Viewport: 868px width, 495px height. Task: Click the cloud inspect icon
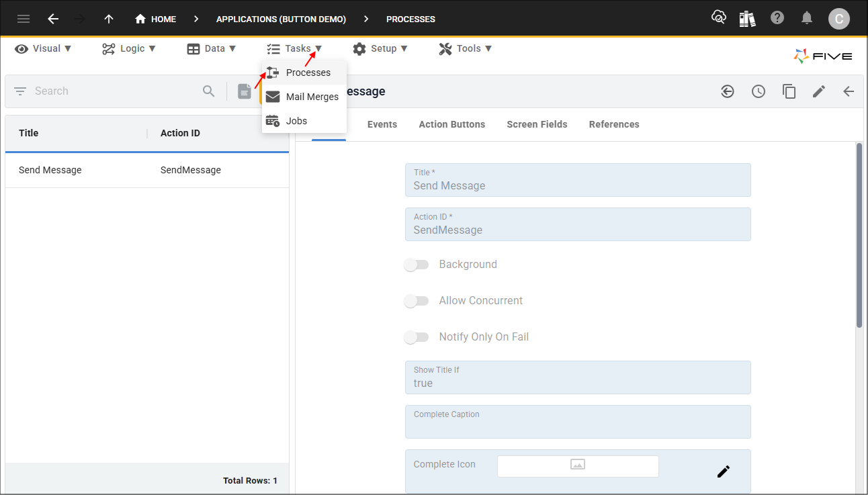click(719, 18)
